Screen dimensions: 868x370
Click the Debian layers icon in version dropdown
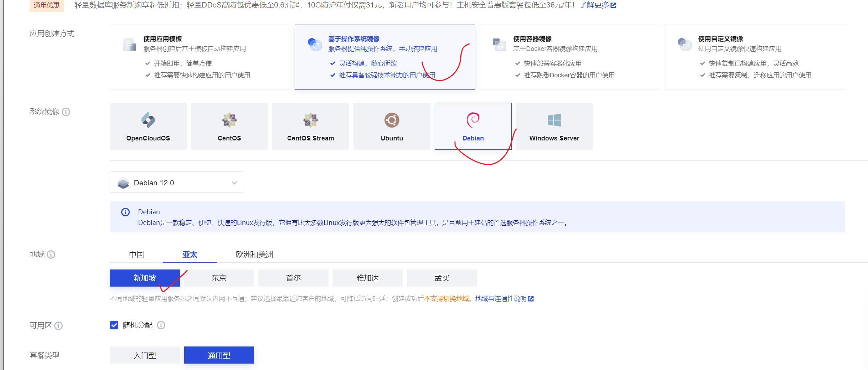click(x=123, y=183)
